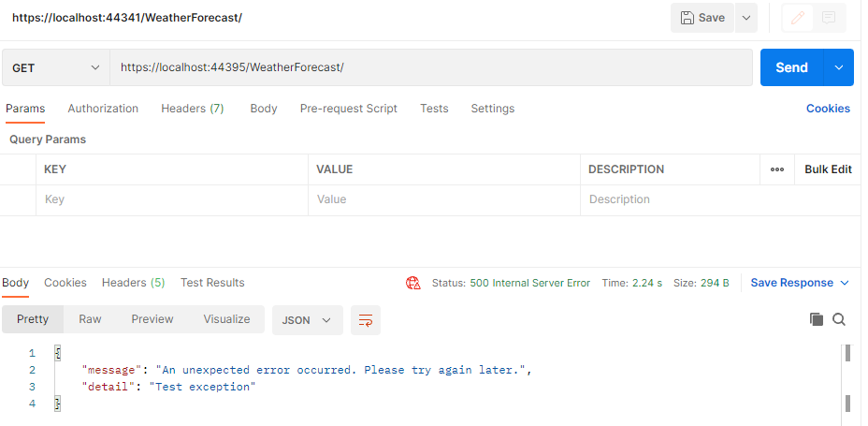868x426 pixels.
Task: Open the JSON format dropdown
Action: click(307, 320)
